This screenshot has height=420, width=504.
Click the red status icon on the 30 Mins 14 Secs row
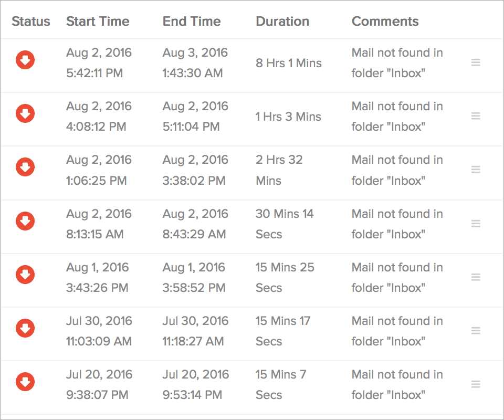pyautogui.click(x=25, y=221)
